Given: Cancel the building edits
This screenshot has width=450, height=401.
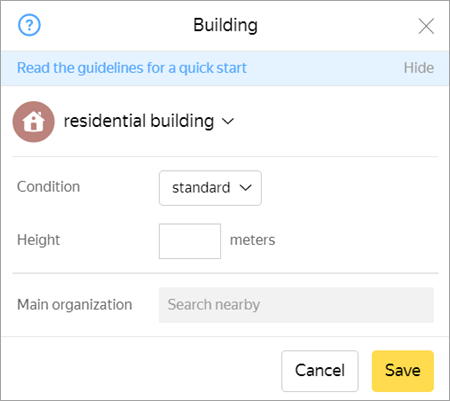Looking at the screenshot, I should tap(320, 371).
